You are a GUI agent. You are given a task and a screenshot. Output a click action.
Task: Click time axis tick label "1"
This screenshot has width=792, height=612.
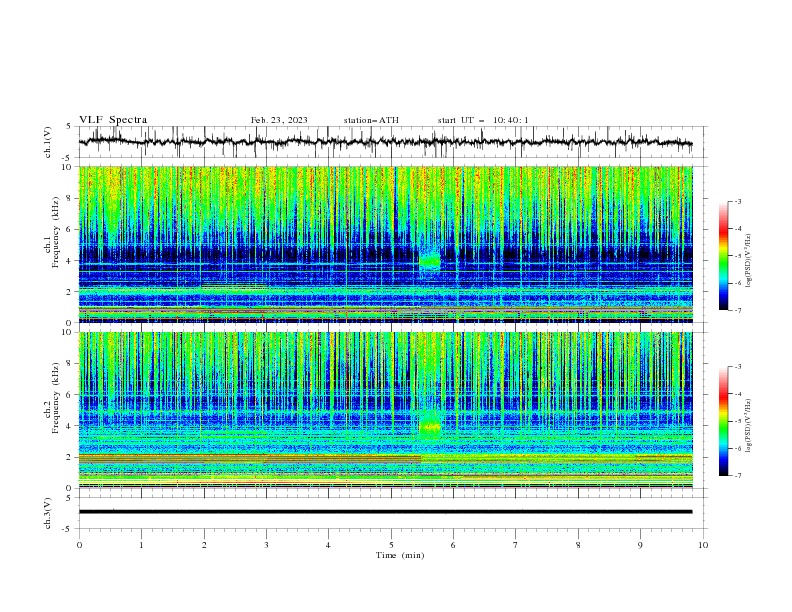click(x=141, y=545)
